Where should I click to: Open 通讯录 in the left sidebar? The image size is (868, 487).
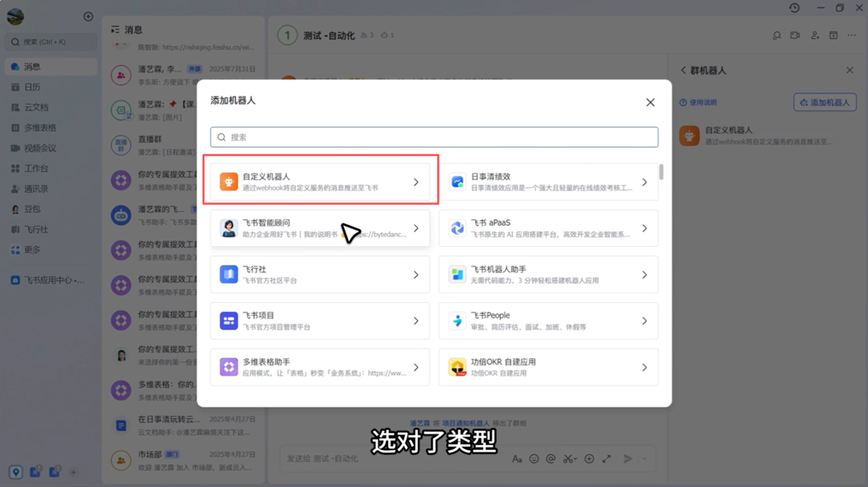(x=51, y=189)
